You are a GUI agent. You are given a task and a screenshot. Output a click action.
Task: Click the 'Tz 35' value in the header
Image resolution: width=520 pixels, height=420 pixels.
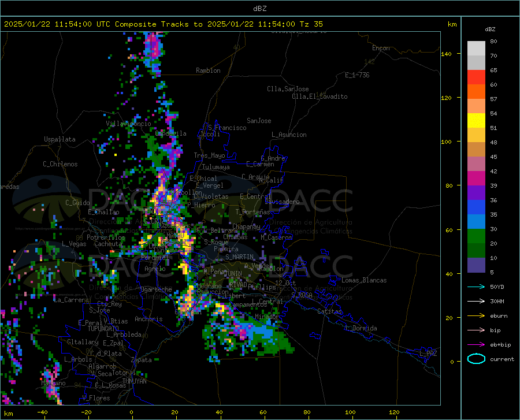click(311, 24)
